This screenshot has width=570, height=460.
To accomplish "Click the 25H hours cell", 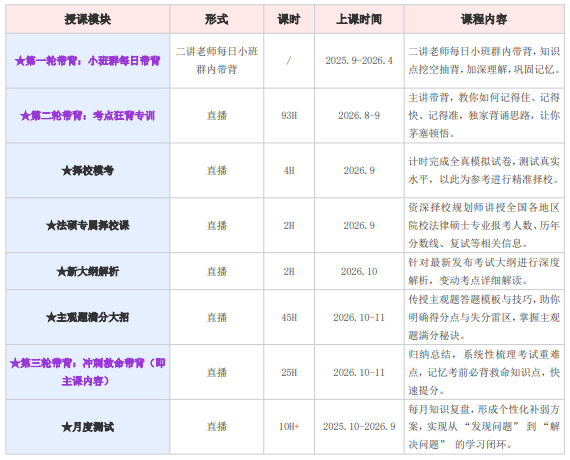I will [x=289, y=372].
